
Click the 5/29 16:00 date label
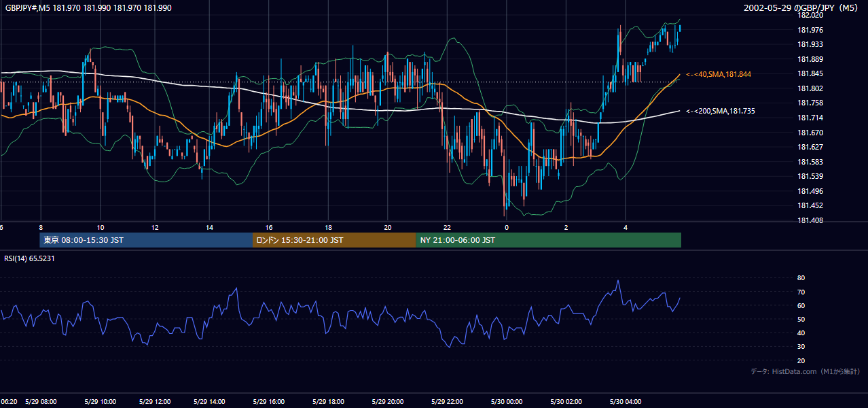(269, 401)
